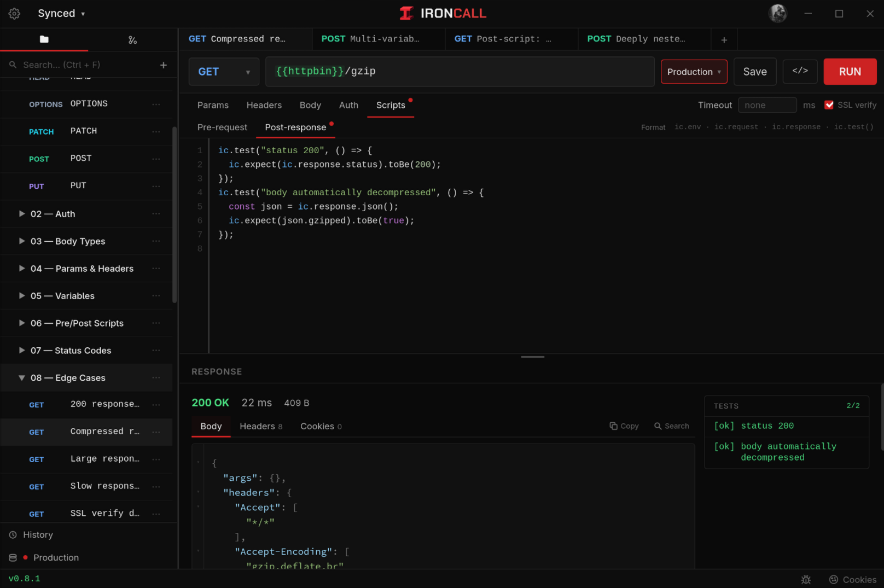Select the Slow response GET request
Image resolution: width=884 pixels, height=588 pixels.
(x=86, y=487)
